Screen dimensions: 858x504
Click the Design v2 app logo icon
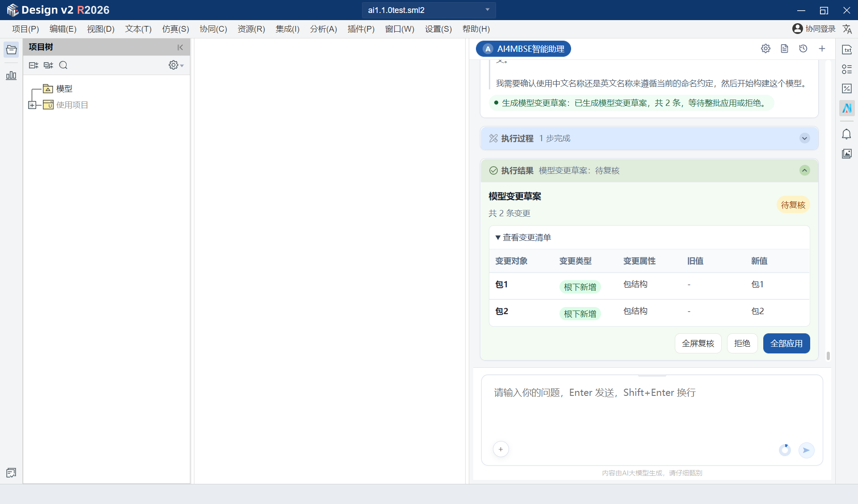click(x=13, y=10)
